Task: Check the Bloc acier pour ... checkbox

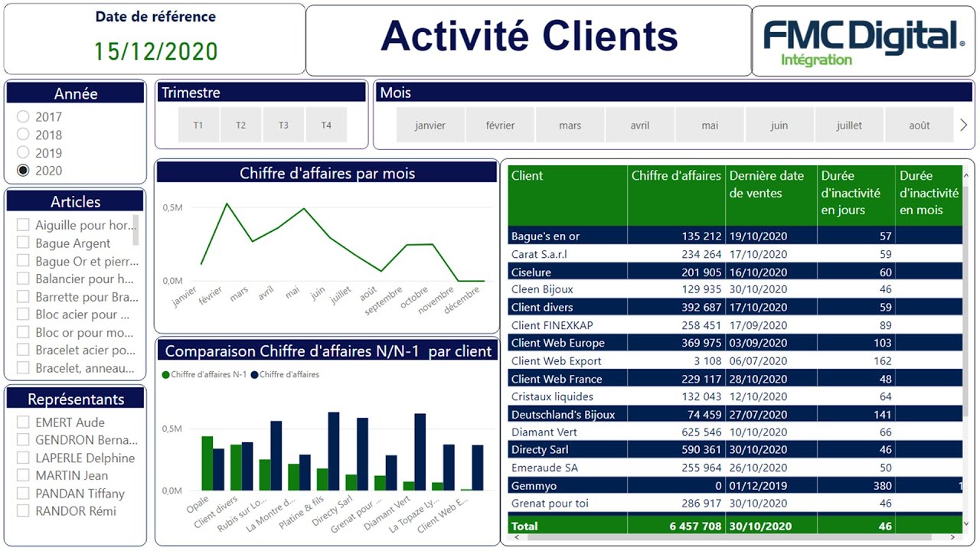Action: (x=23, y=315)
